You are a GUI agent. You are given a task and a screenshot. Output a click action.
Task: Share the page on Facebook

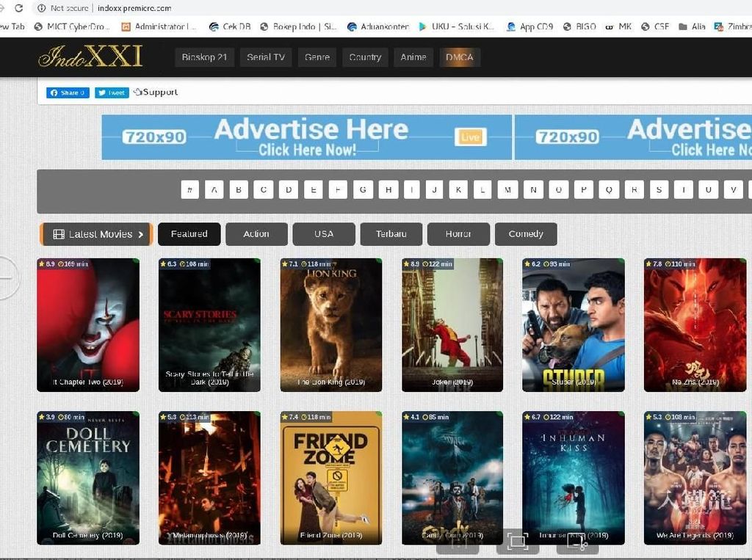(68, 92)
